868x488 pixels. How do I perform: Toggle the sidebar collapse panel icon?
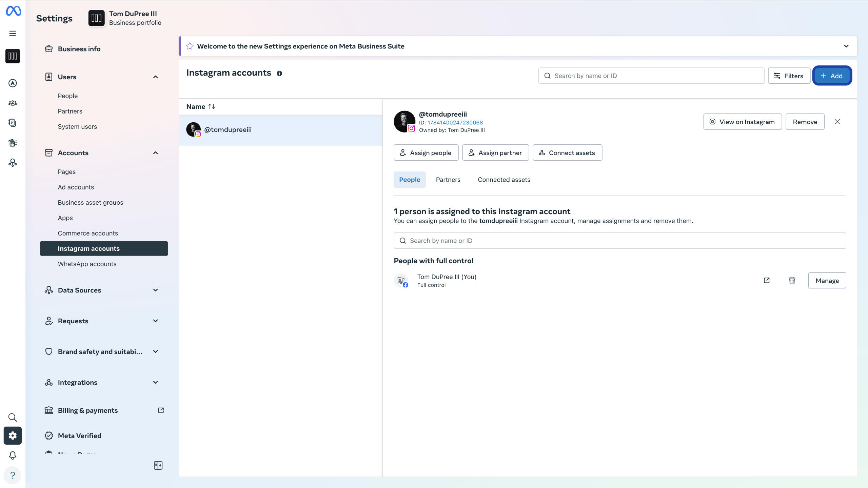158,465
